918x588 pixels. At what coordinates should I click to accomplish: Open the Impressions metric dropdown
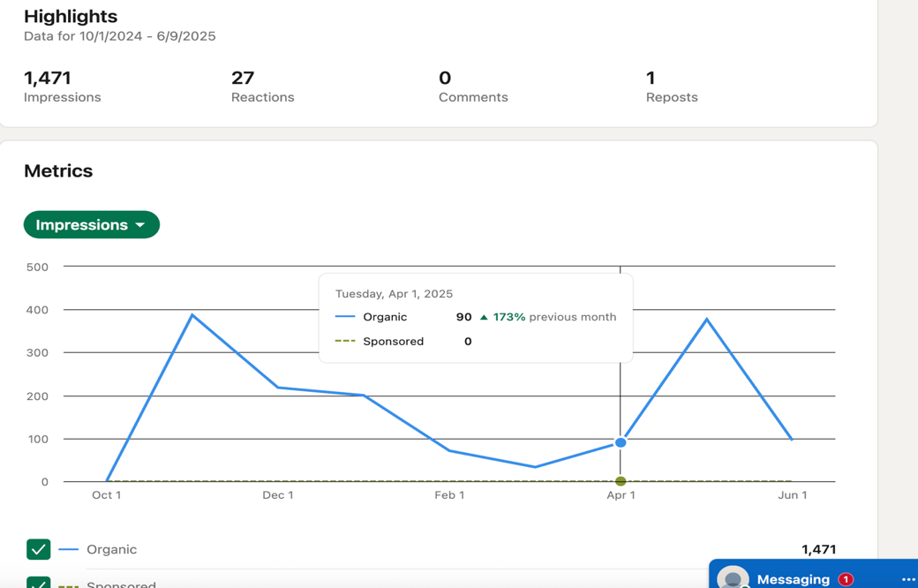pos(91,224)
